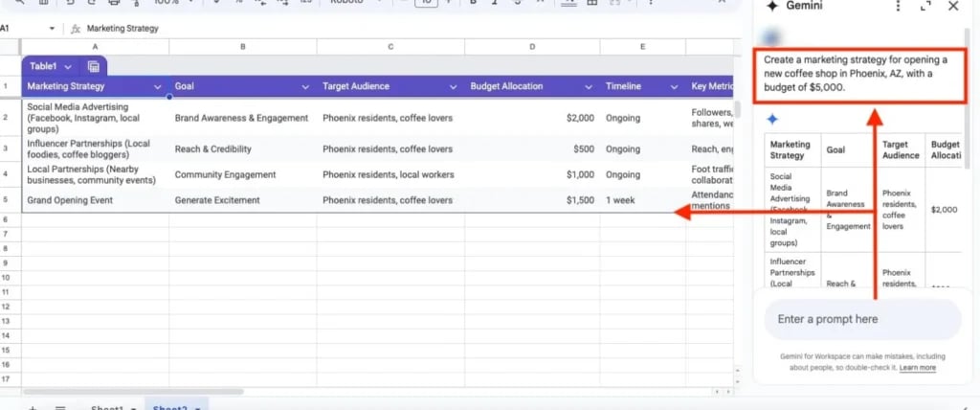Expand the Gemini panel to full size
This screenshot has height=410, width=980.
pyautogui.click(x=925, y=7)
